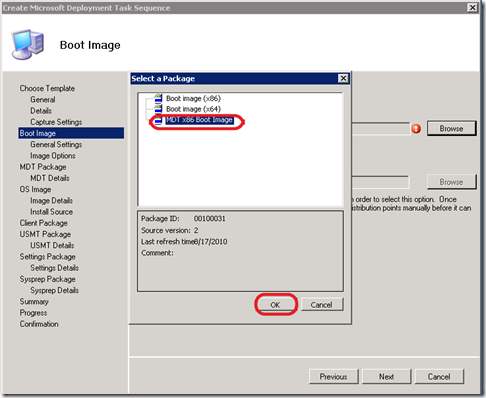The height and width of the screenshot is (398, 486).
Task: Cancel the Select a Package dialog
Action: (x=322, y=305)
